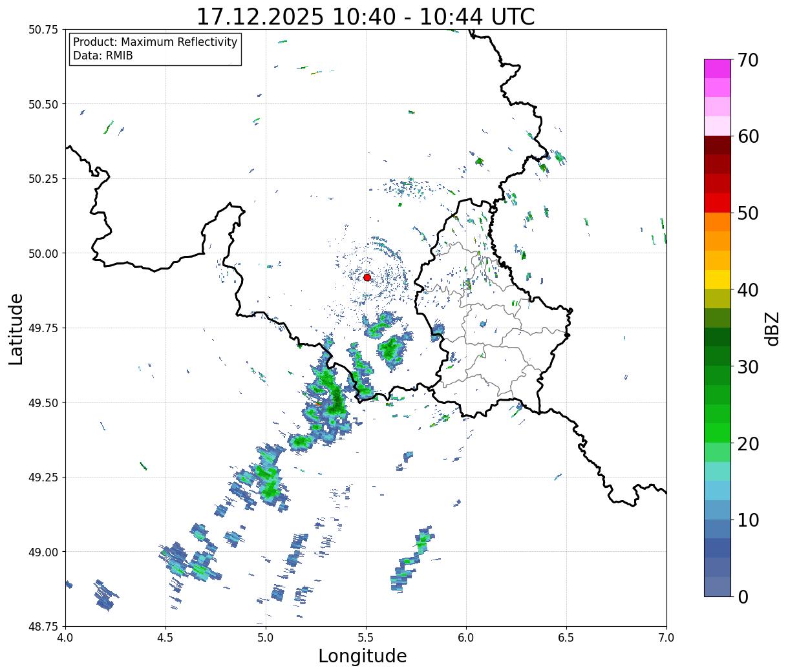788x672 pixels.
Task: Click the colorbar tick label 0
Action: point(742,596)
